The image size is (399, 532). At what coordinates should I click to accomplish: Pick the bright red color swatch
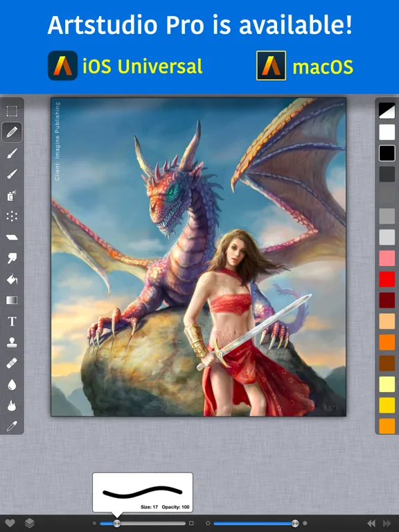point(387,279)
